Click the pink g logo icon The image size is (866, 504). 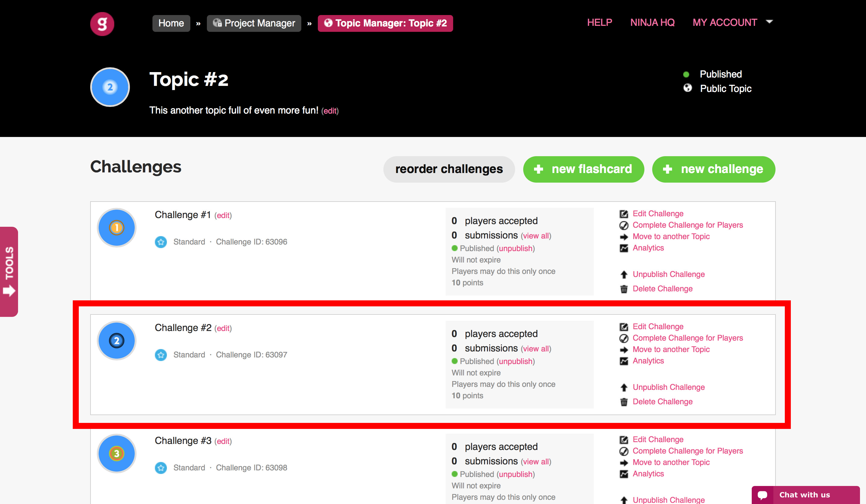[102, 24]
